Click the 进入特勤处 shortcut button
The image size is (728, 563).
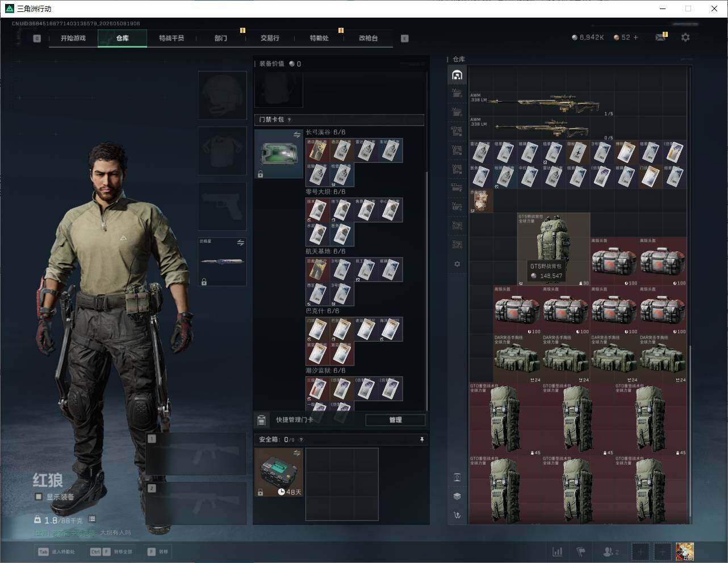[56, 552]
